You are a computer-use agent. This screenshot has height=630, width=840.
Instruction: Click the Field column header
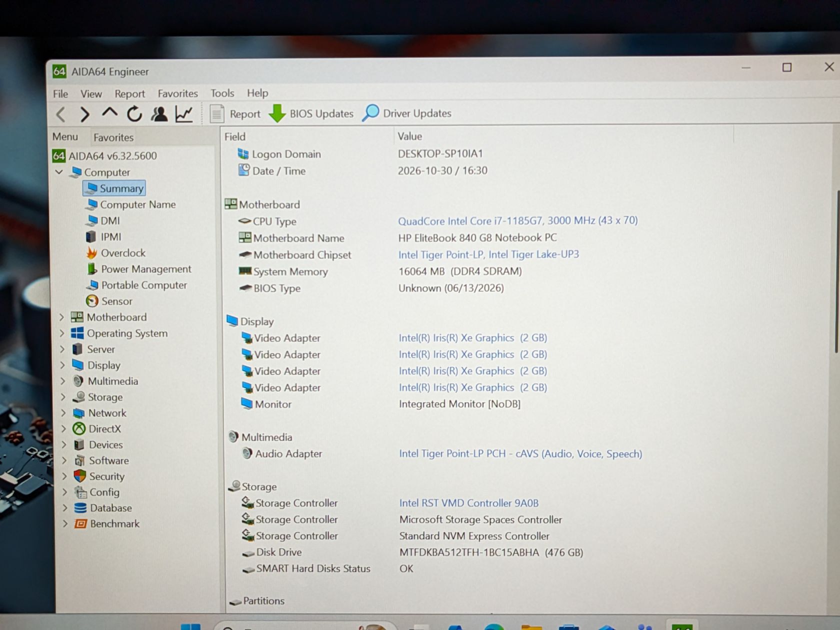click(307, 136)
